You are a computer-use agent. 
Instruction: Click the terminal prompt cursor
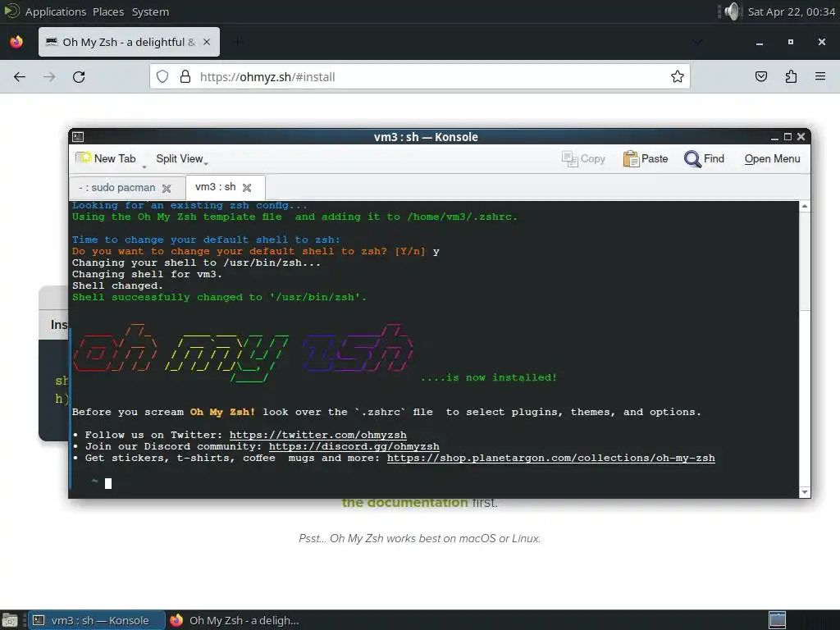(x=108, y=484)
